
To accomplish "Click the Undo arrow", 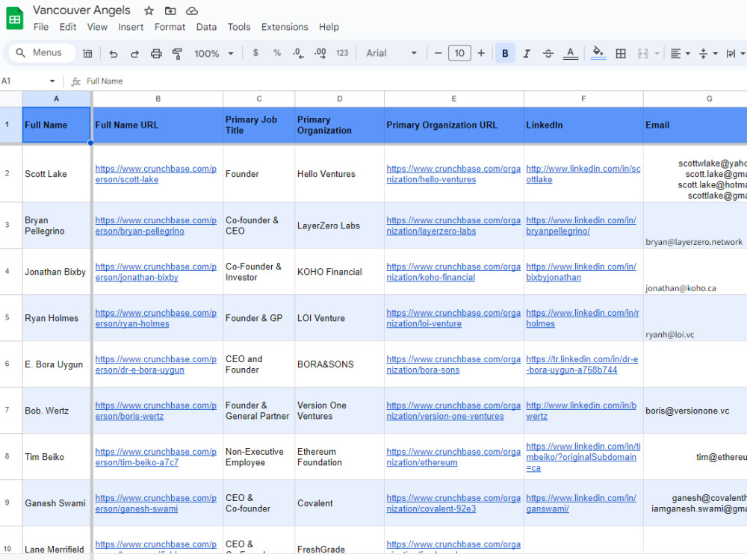I will tap(113, 53).
